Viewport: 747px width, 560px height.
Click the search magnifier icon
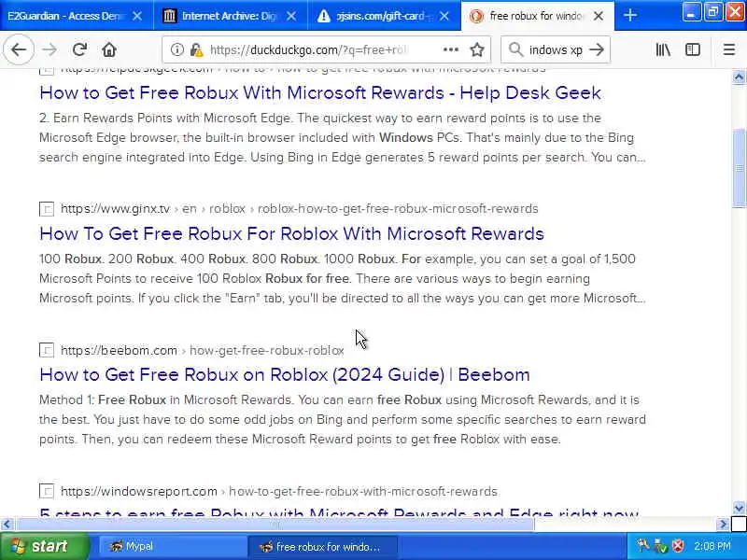515,49
